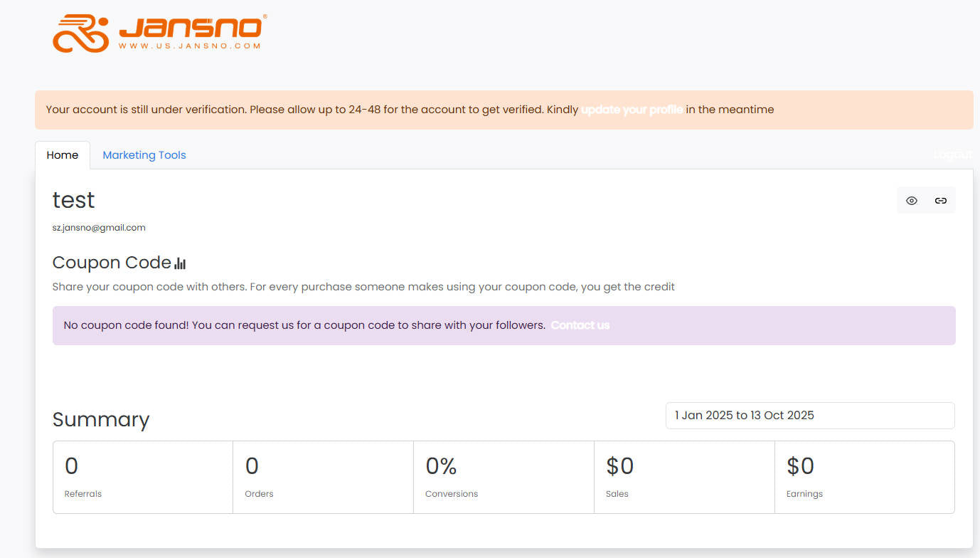Click the account email sz.jansno@gmail.com
The width and height of the screenshot is (980, 558).
click(99, 228)
